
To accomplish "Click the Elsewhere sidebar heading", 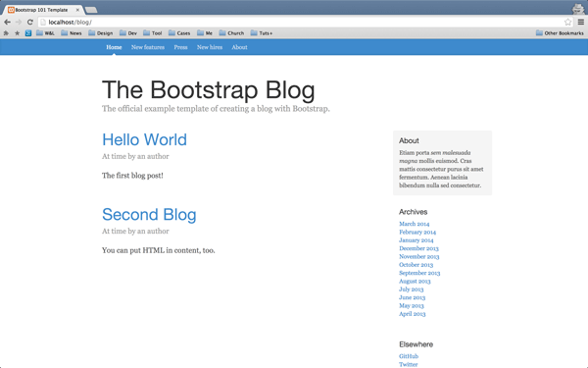I will click(416, 344).
